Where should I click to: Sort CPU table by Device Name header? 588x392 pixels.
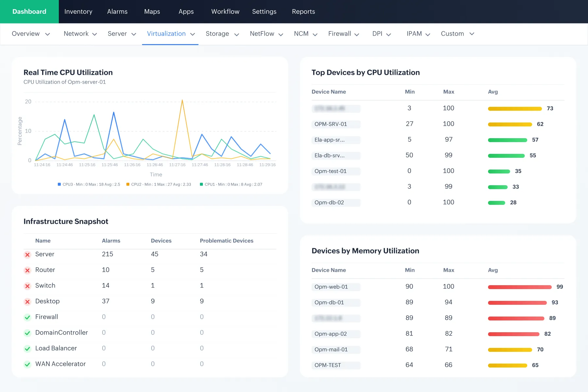click(329, 92)
